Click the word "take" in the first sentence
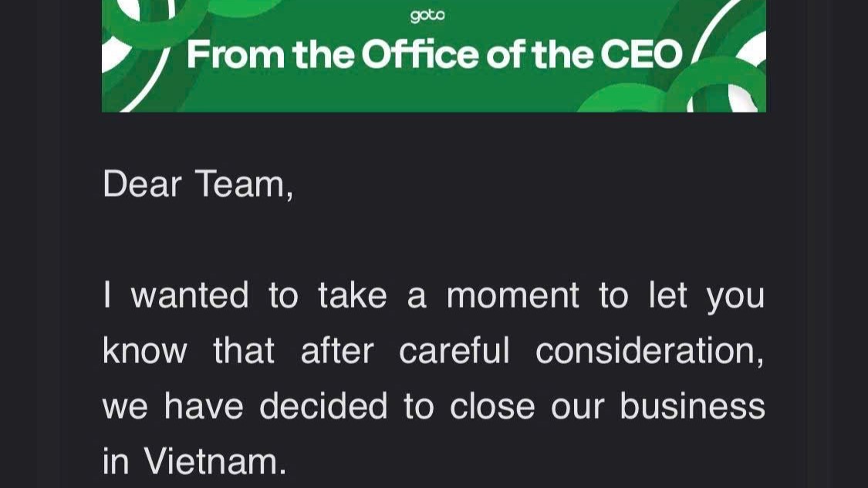868x488 pixels. coord(353,295)
